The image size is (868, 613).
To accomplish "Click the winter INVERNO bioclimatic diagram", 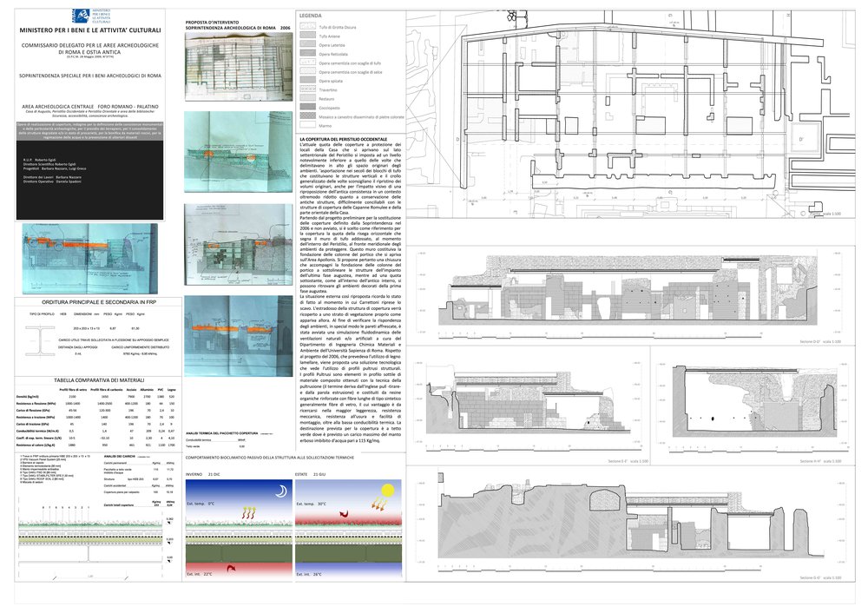I will pos(238,529).
